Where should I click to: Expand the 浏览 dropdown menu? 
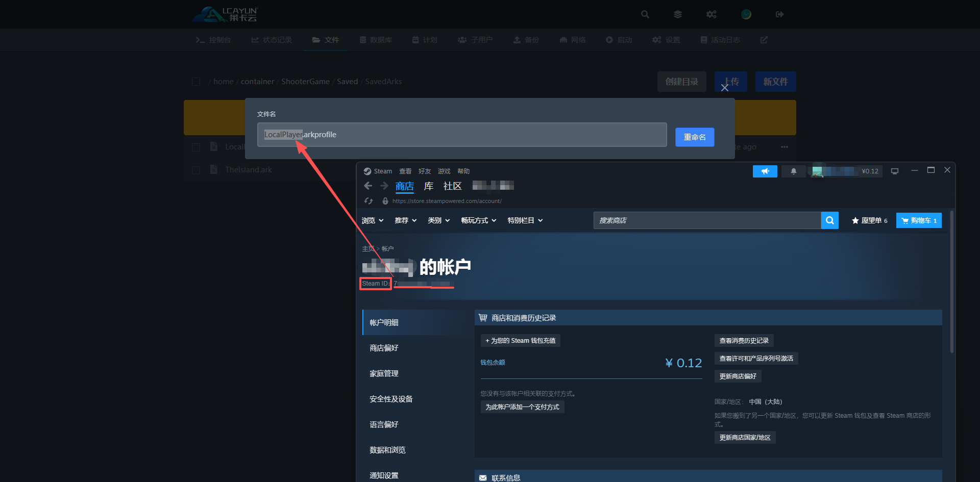372,220
